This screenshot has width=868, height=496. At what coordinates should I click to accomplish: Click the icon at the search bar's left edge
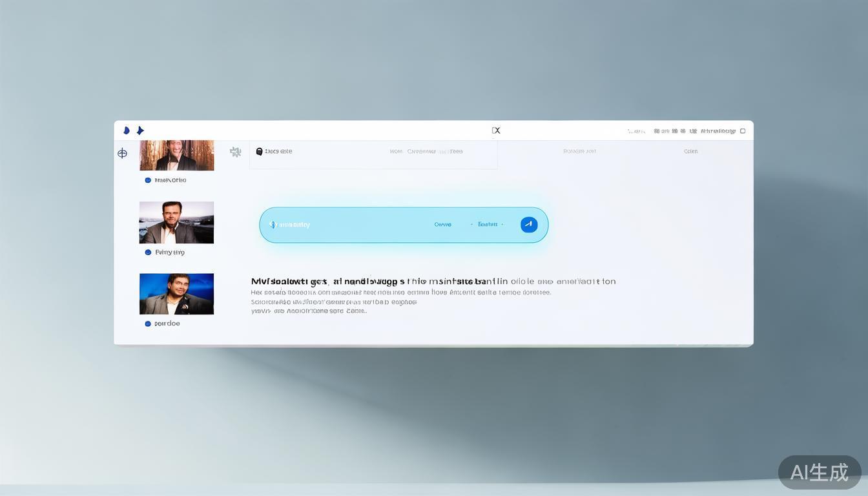point(272,225)
